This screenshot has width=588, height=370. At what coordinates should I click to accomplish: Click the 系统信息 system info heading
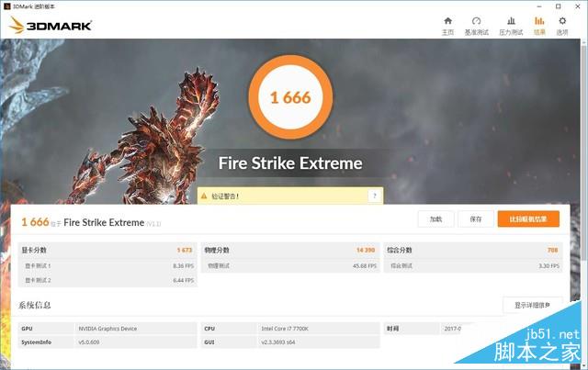coord(35,305)
